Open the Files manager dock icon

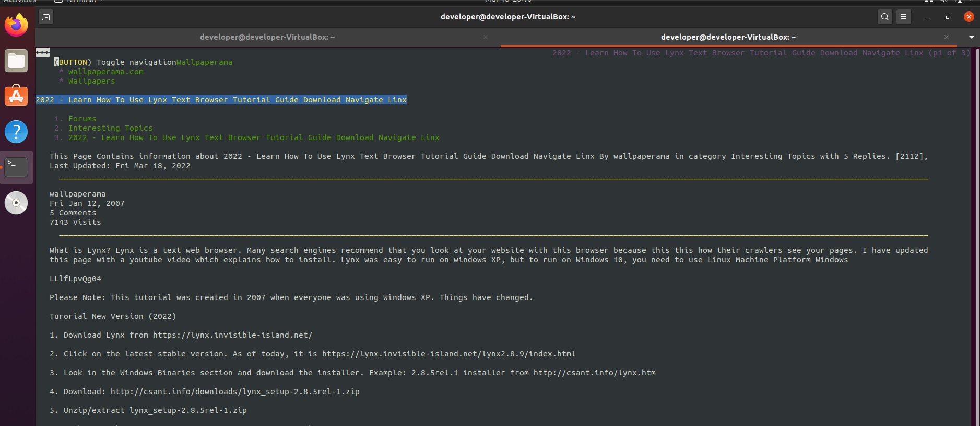(16, 61)
